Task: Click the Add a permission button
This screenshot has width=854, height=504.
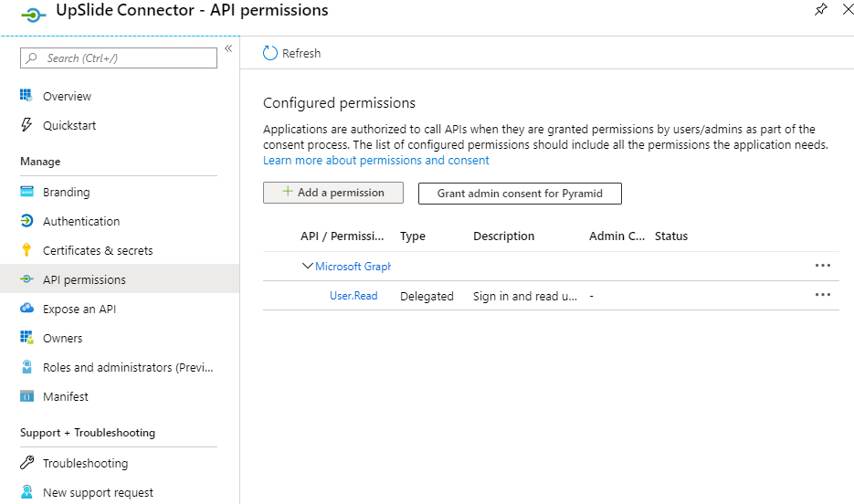Action: (x=333, y=193)
